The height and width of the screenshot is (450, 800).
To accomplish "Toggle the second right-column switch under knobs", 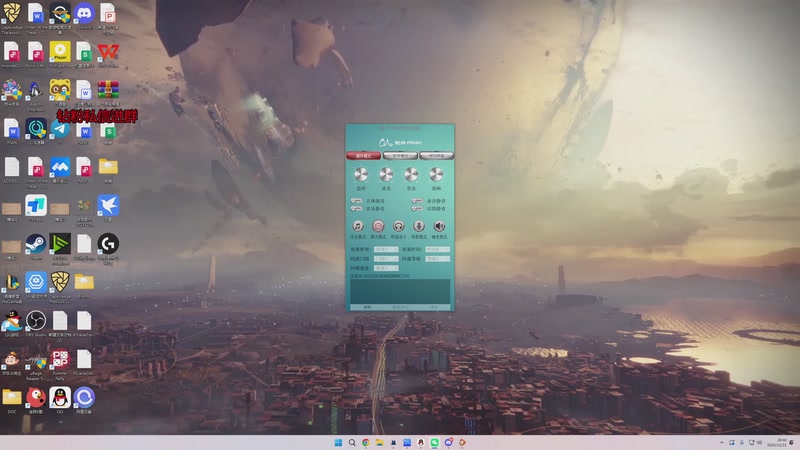I will click(x=417, y=208).
